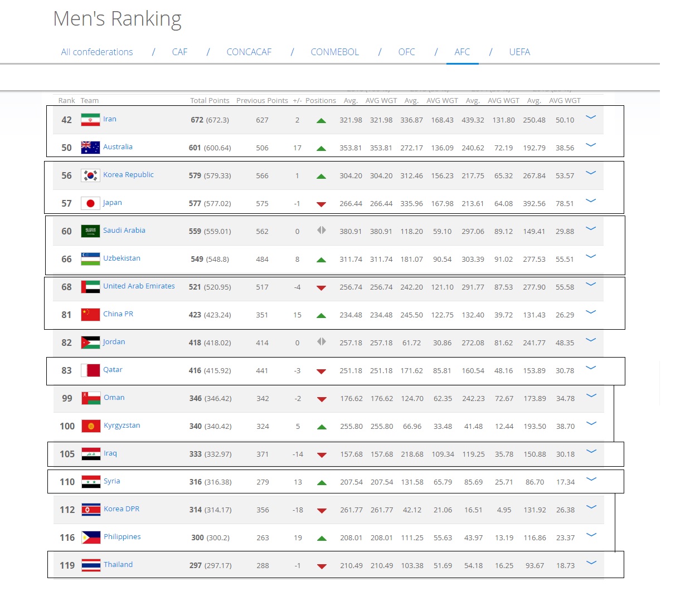Screen dimensions: 690x616
Task: Click the Iran flag icon
Action: click(x=90, y=120)
